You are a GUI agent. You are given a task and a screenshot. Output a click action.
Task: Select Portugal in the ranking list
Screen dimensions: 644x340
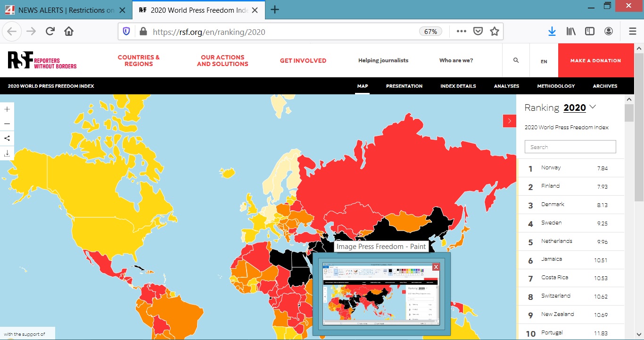pyautogui.click(x=570, y=332)
